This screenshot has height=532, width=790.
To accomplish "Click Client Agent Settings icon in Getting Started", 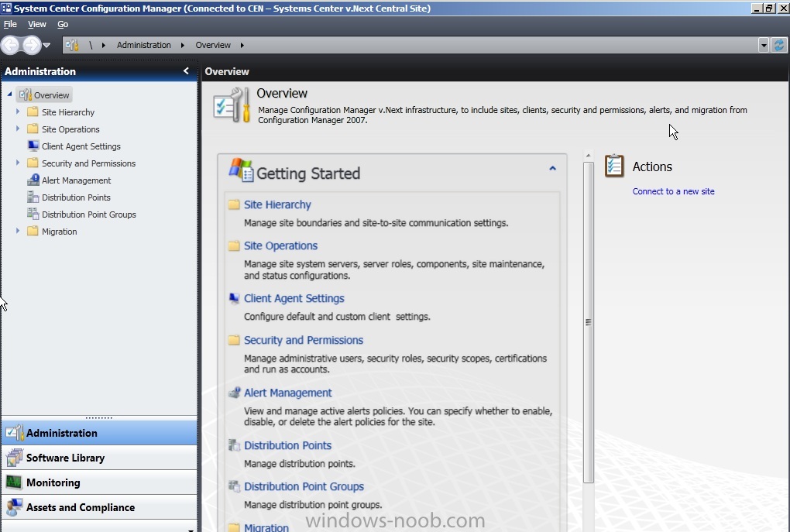I will 234,298.
